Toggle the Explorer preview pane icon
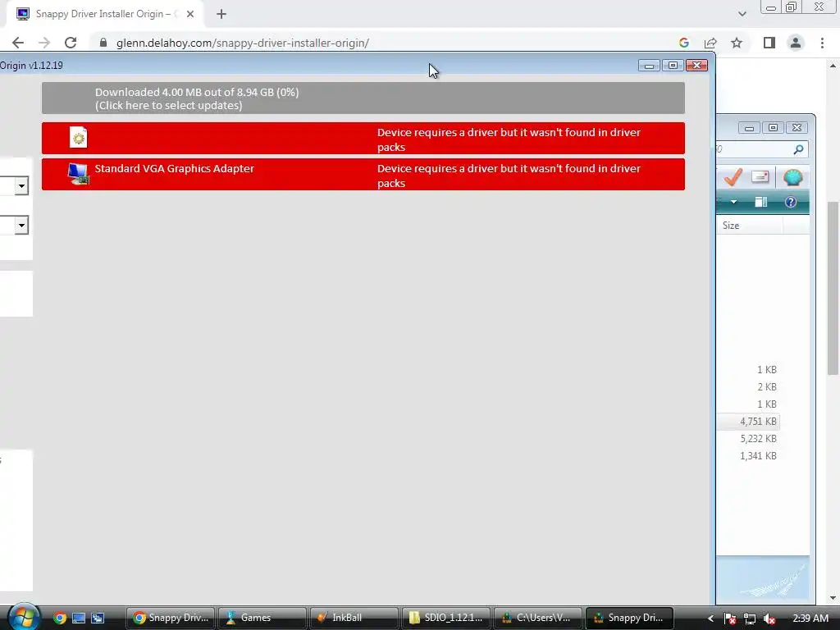The image size is (840, 630). 760,202
